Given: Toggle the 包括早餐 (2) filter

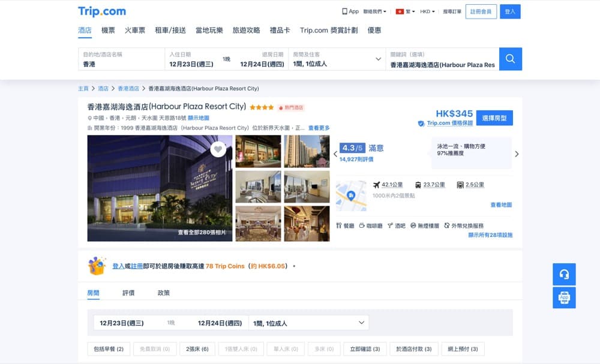Looking at the screenshot, I should (109, 349).
